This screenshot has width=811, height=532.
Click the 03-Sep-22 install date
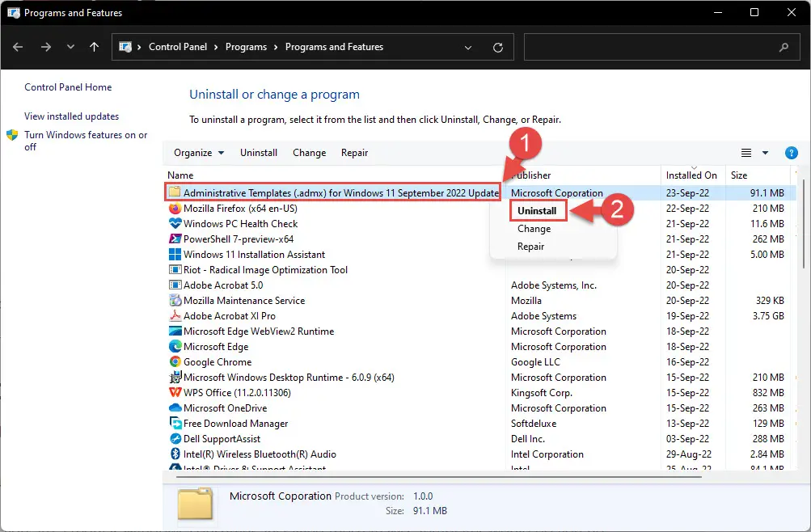click(x=687, y=439)
